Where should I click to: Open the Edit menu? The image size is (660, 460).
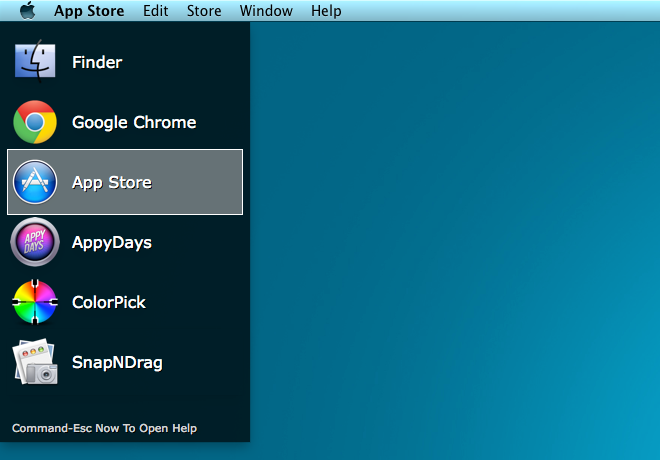(x=155, y=11)
